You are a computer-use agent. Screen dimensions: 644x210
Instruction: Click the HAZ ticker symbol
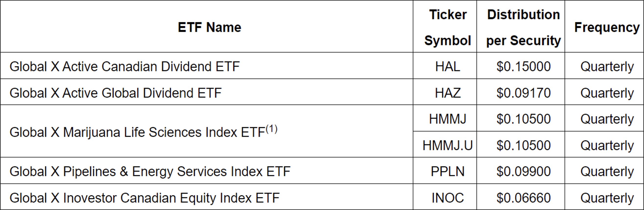point(448,93)
